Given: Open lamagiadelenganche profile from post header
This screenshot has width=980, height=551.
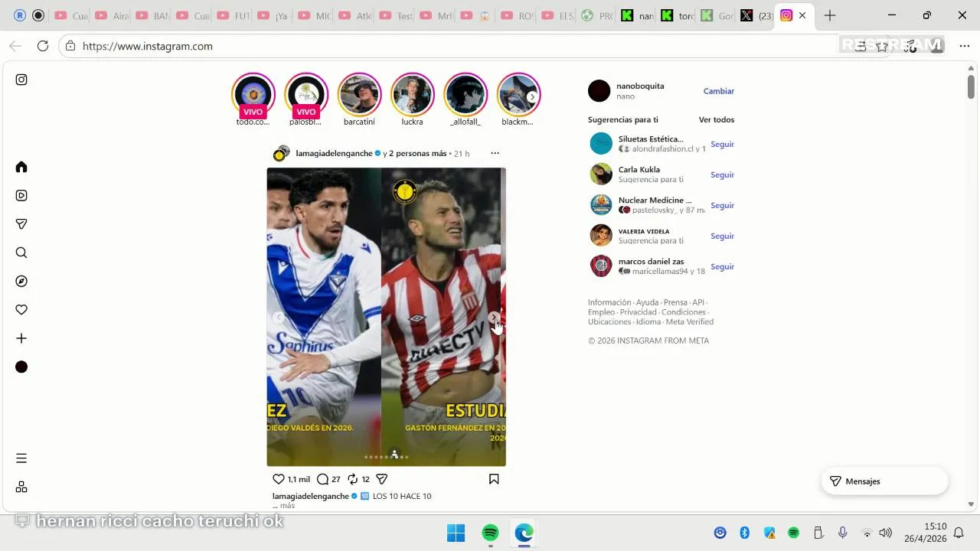Looking at the screenshot, I should [334, 153].
